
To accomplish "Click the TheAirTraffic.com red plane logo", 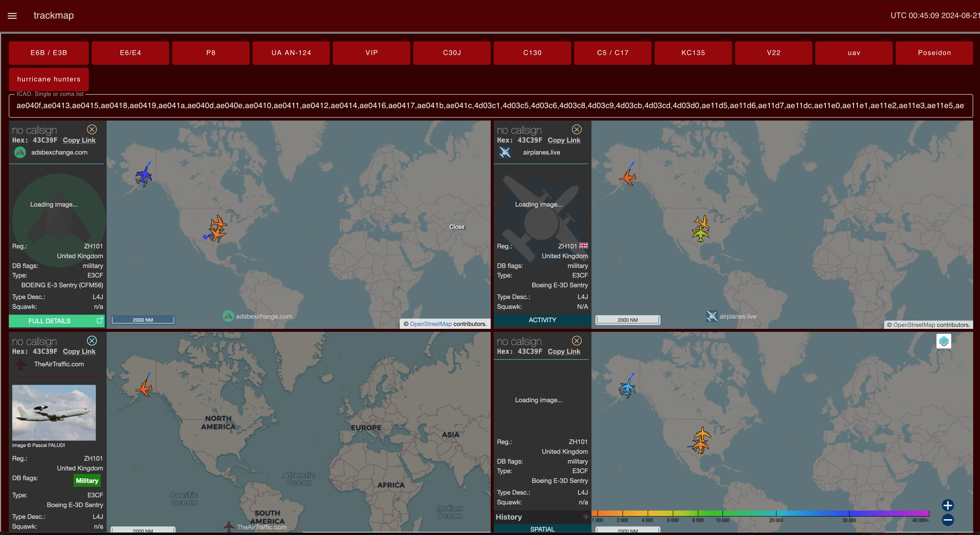I will 21,364.
